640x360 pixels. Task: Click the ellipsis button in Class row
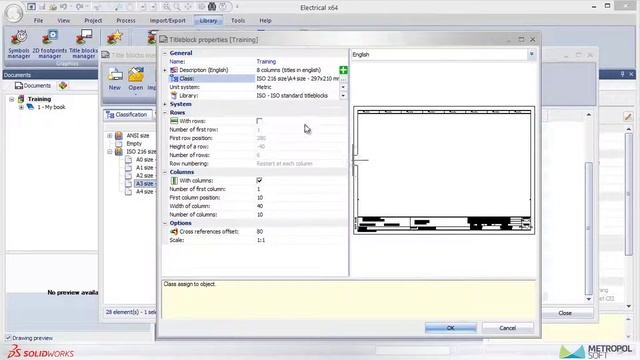(343, 78)
